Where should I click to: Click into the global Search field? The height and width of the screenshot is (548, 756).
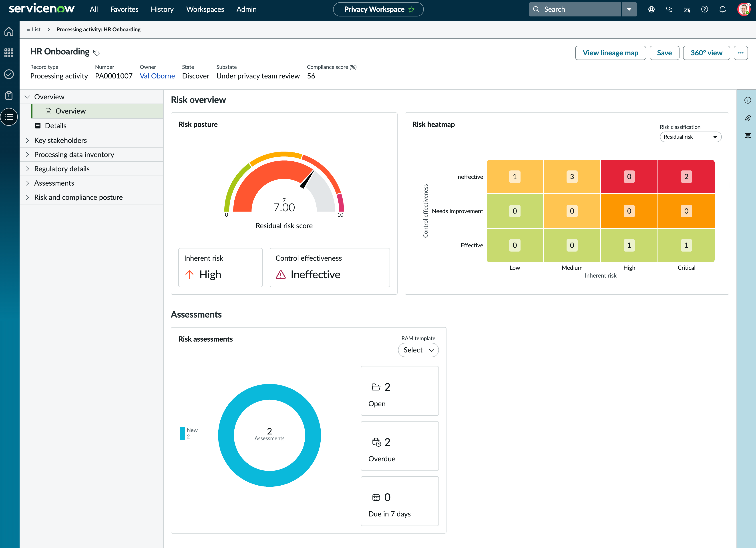tap(575, 9)
